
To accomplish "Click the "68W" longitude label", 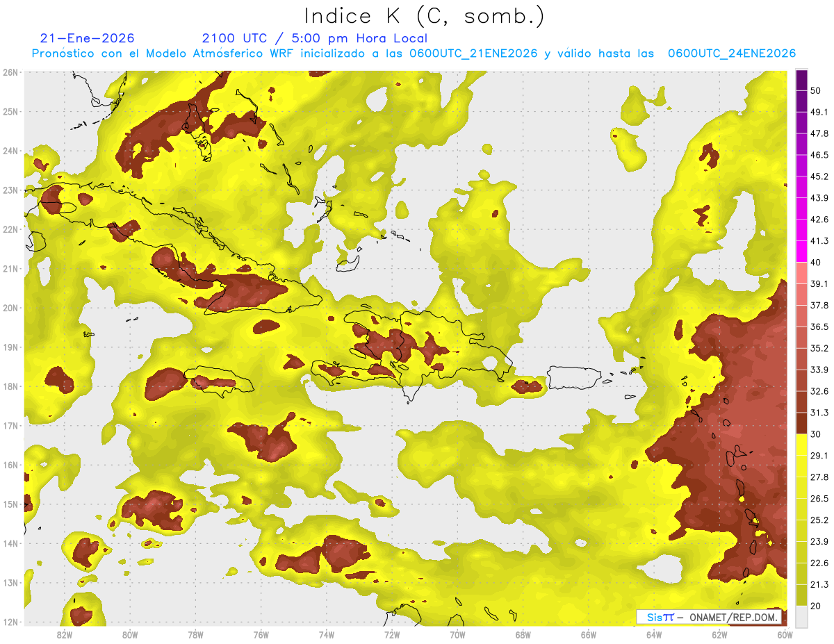I will click(523, 634).
